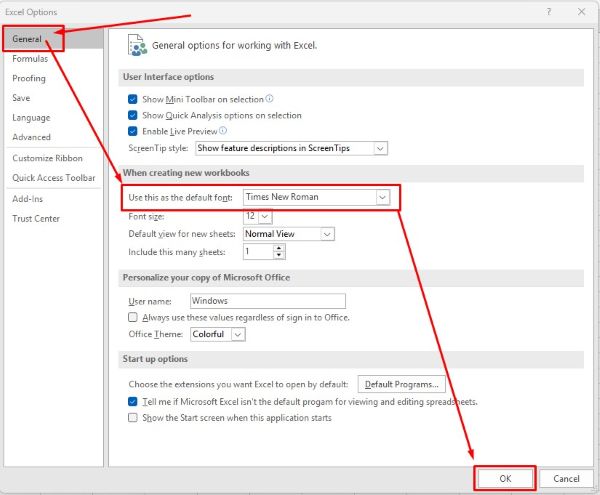
Task: Open Default view for new sheets dropdown
Action: (x=327, y=234)
